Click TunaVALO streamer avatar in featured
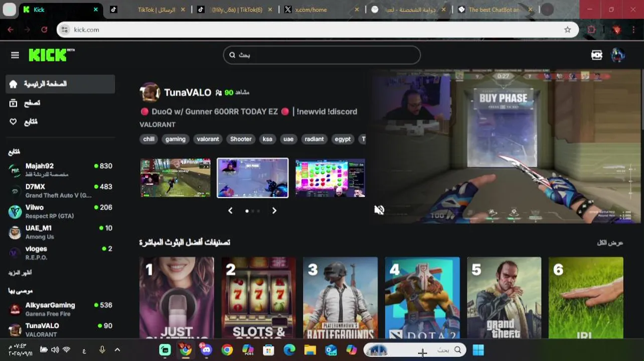644x361 pixels. click(149, 92)
